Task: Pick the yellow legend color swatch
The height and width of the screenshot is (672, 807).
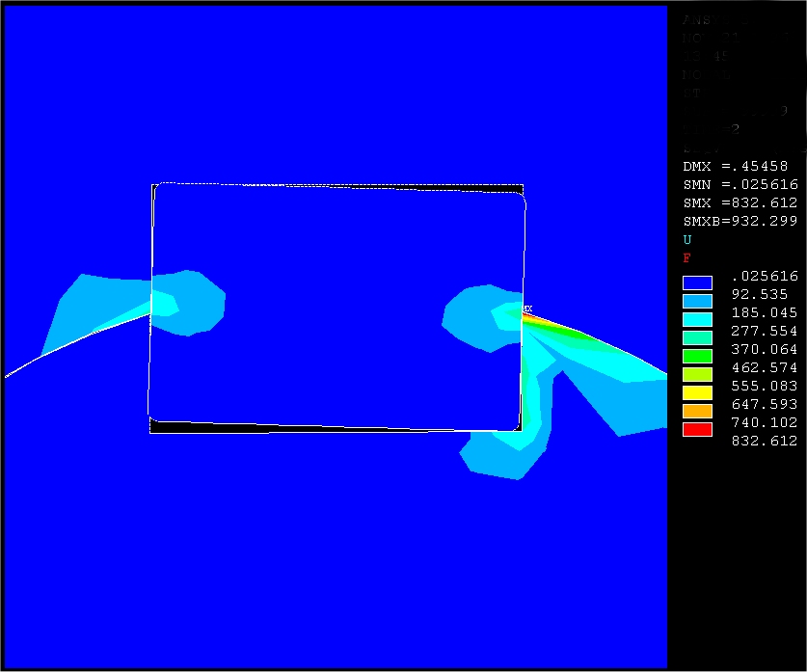Action: [697, 392]
